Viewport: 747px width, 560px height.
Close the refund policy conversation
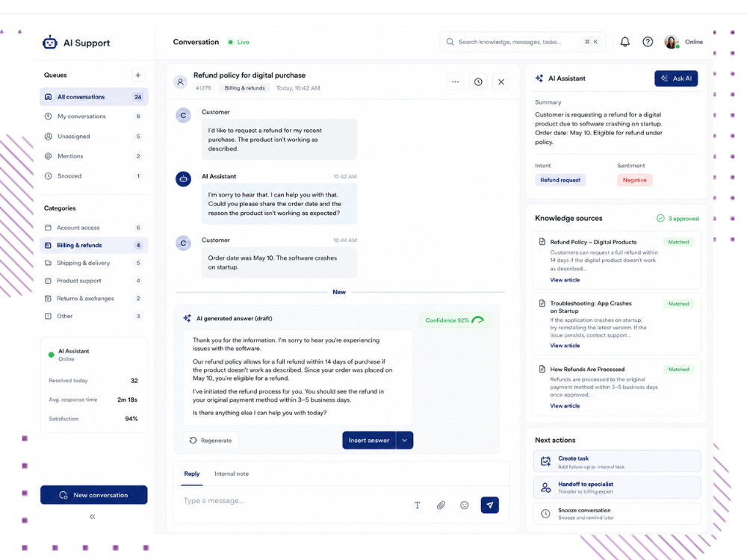click(x=501, y=82)
